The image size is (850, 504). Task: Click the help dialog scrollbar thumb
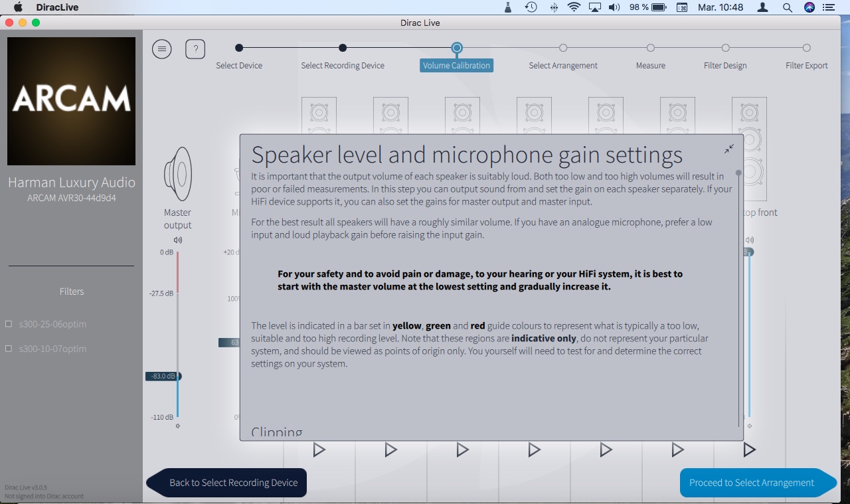click(738, 173)
